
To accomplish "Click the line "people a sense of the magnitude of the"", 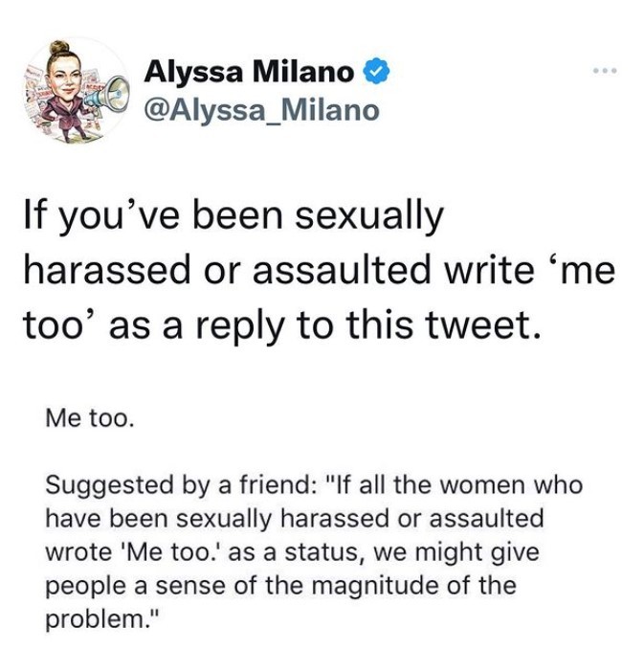I will click(x=280, y=586).
